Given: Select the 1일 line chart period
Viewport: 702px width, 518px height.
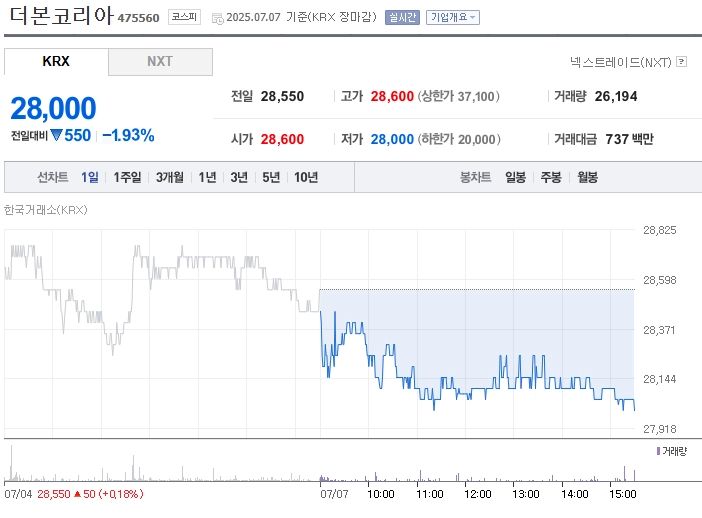Looking at the screenshot, I should 90,177.
